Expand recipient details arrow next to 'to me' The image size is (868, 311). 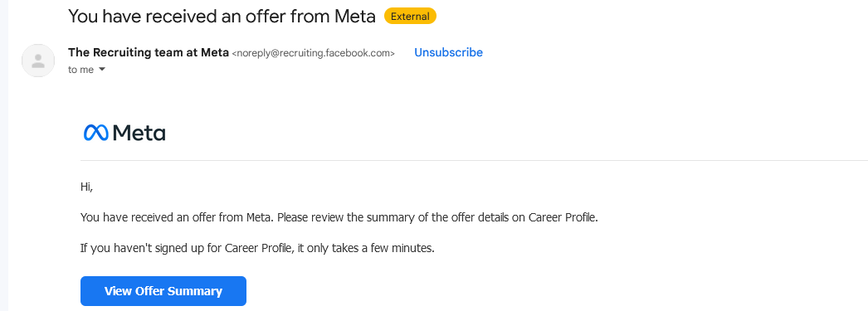[x=102, y=70]
